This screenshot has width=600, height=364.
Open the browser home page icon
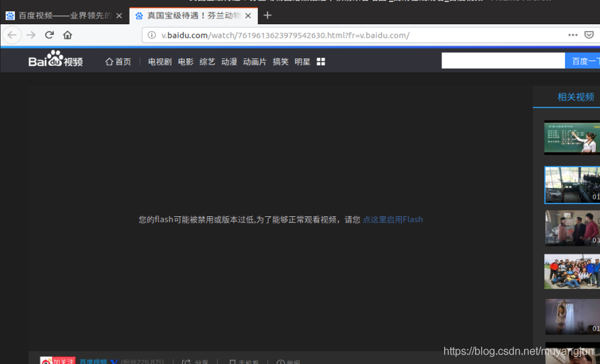point(68,35)
